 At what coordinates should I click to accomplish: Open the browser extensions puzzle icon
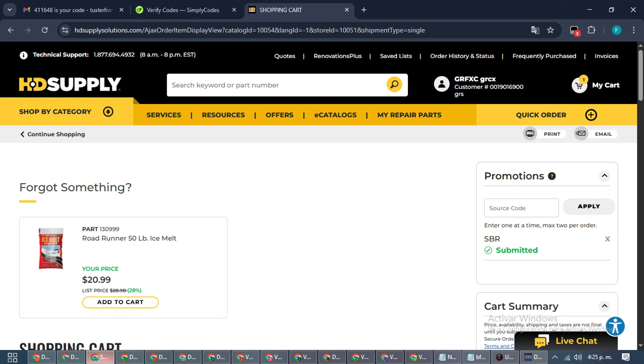coord(591,30)
